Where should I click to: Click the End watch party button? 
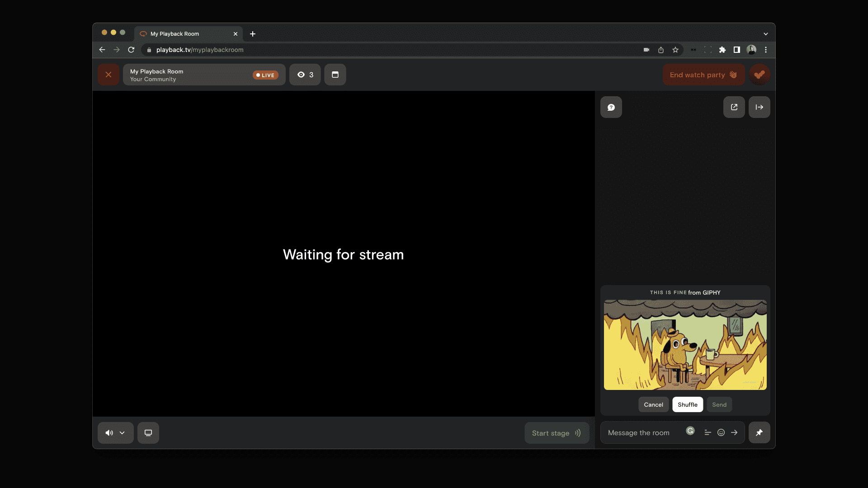703,75
